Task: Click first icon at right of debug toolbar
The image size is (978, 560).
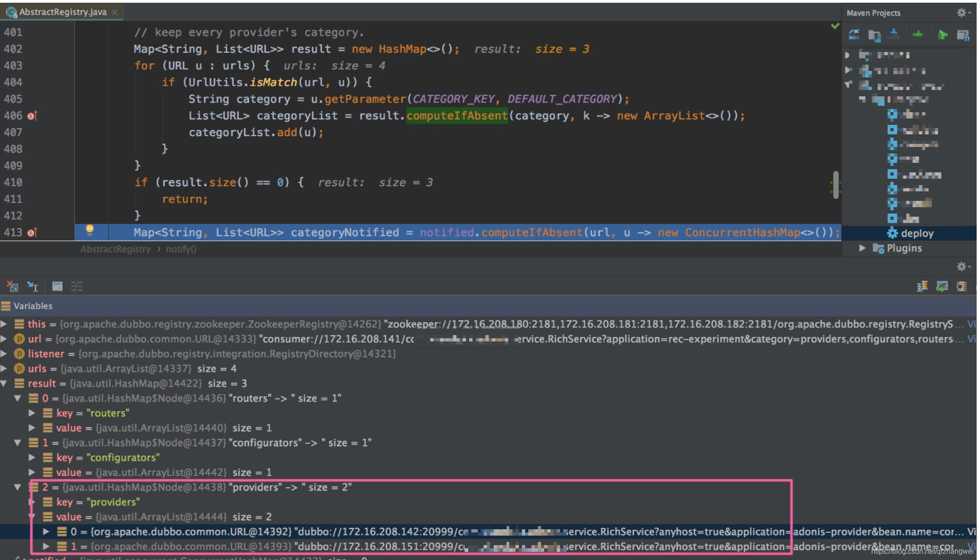Action: [922, 286]
